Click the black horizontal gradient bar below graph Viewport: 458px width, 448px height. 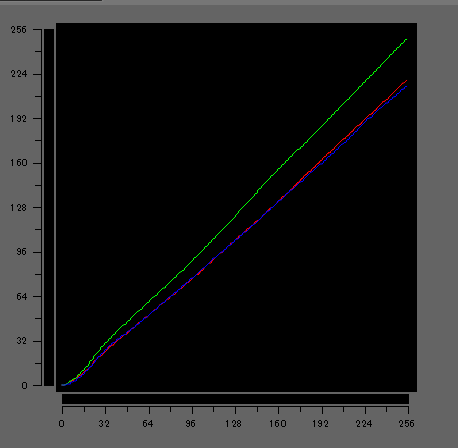pyautogui.click(x=235, y=399)
